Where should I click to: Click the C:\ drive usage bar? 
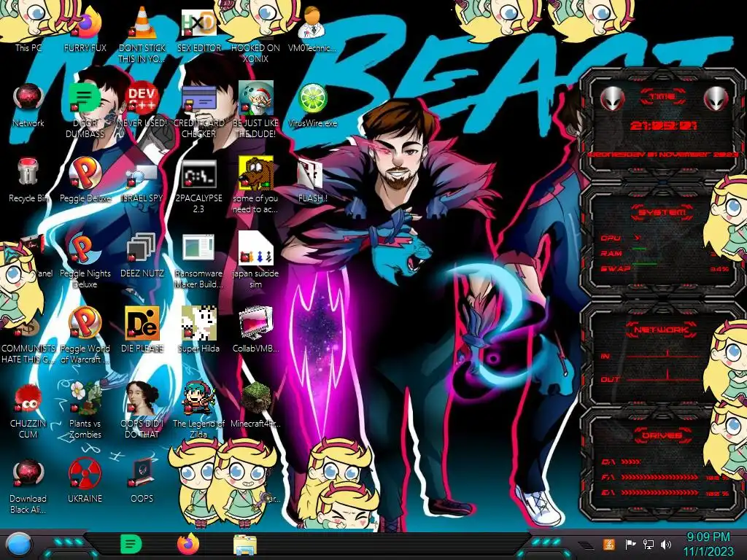pyautogui.click(x=631, y=462)
